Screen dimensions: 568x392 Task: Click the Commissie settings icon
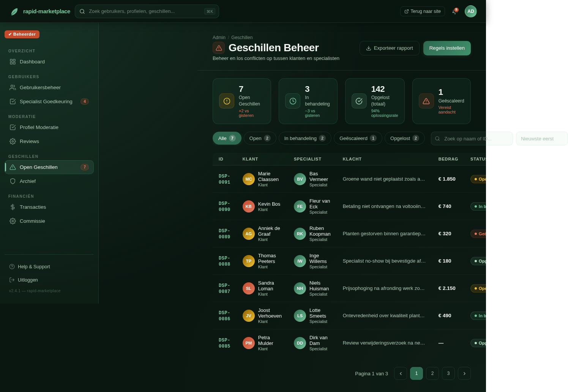pos(13,221)
